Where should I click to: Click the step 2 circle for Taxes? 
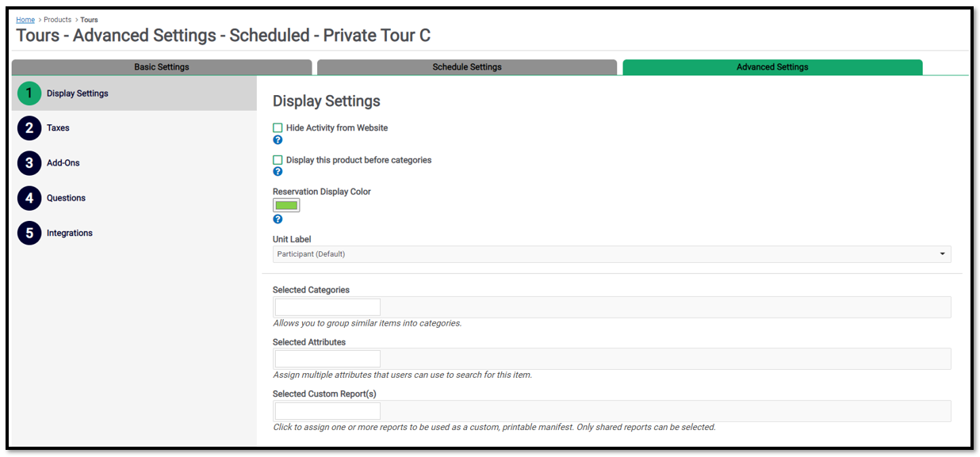click(x=29, y=128)
